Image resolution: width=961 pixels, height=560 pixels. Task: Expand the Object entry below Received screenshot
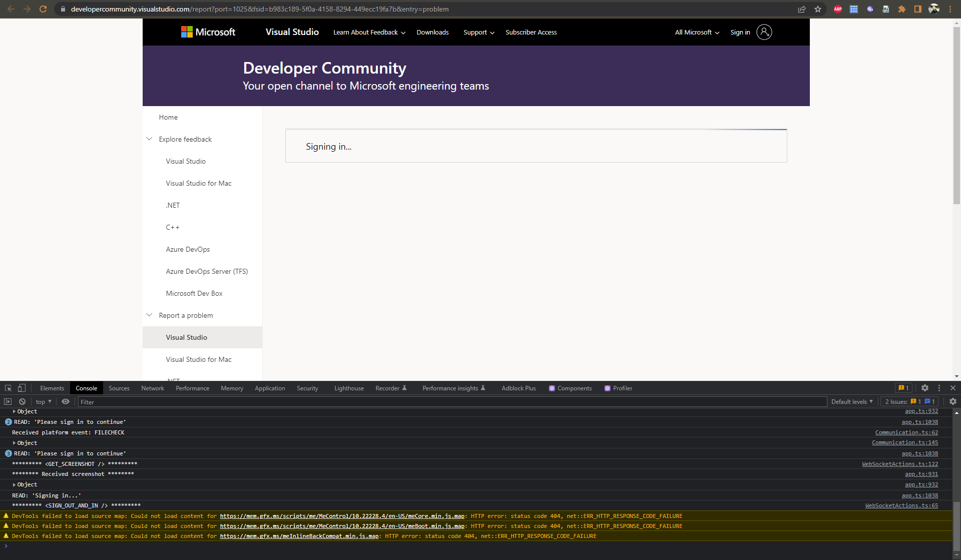(14, 484)
